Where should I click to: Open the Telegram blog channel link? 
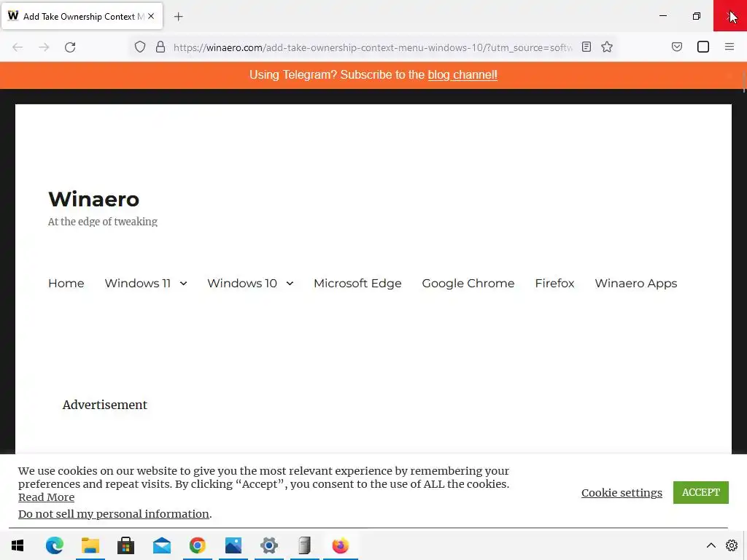(462, 75)
